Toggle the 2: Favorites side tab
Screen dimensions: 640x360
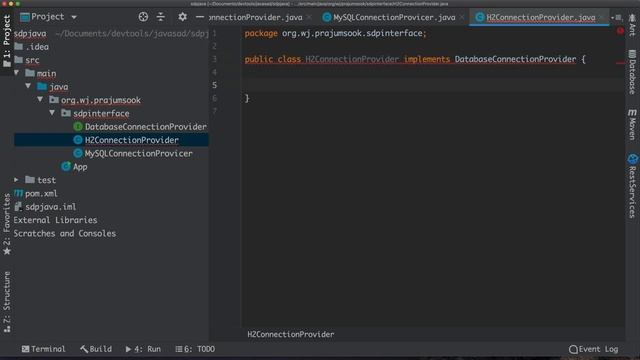pos(7,224)
